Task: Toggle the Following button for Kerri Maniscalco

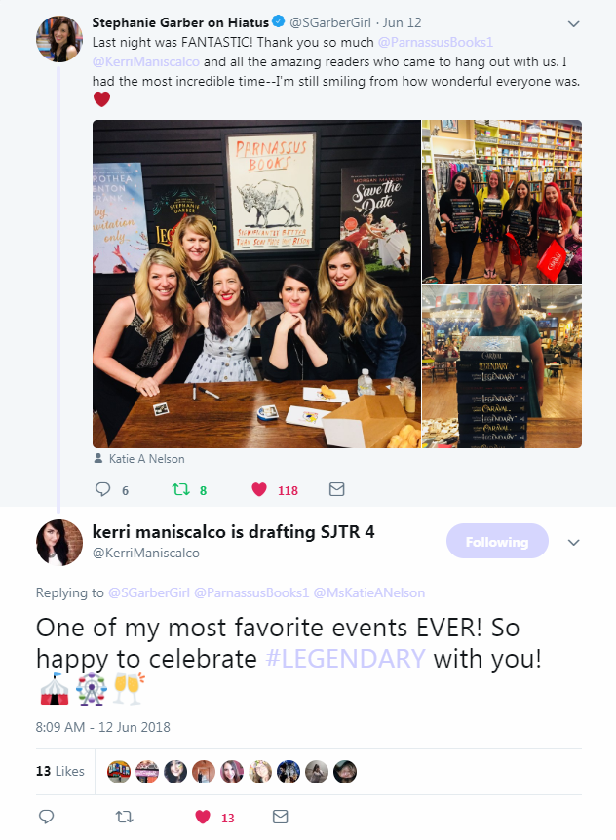Action: 497,541
